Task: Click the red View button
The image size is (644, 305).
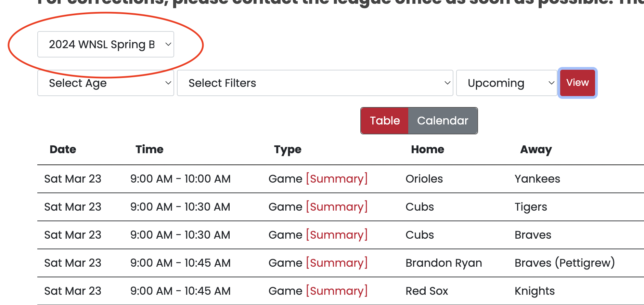Action: [577, 83]
